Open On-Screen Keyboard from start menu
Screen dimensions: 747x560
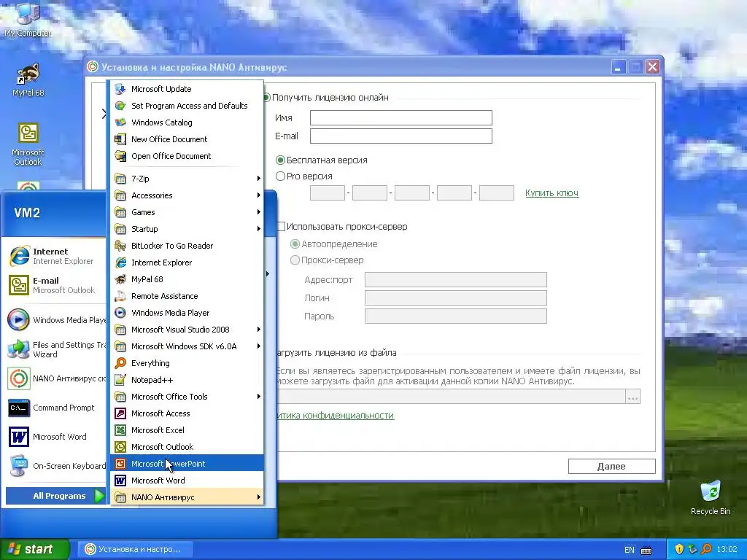click(x=56, y=466)
